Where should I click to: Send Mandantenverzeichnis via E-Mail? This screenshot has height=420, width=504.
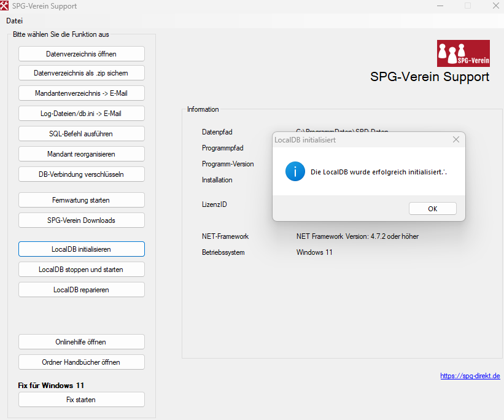coord(81,93)
